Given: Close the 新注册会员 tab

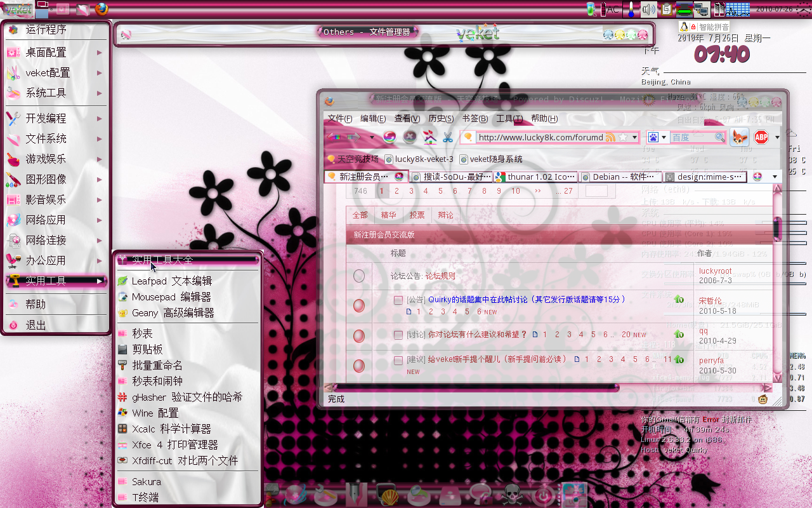Looking at the screenshot, I should pyautogui.click(x=399, y=177).
